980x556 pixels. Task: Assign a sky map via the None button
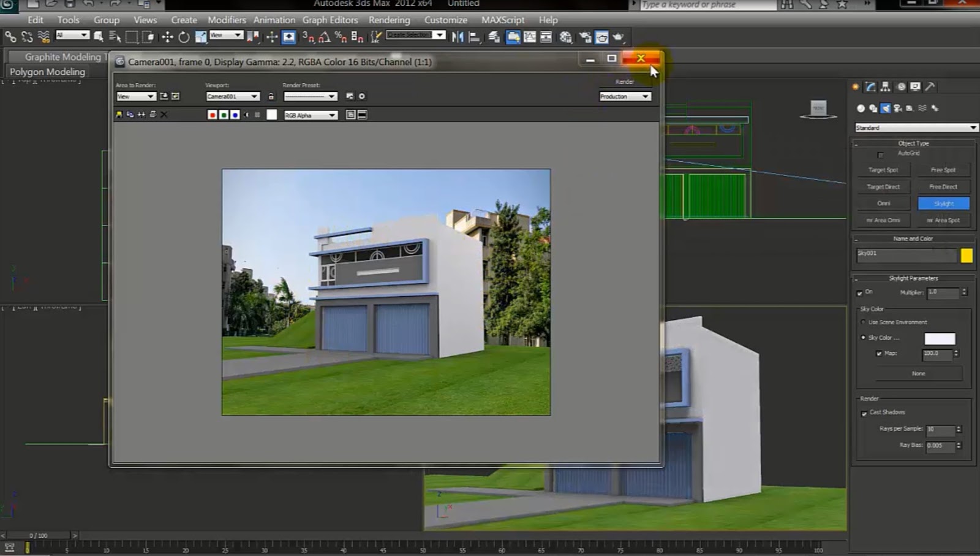tap(918, 373)
